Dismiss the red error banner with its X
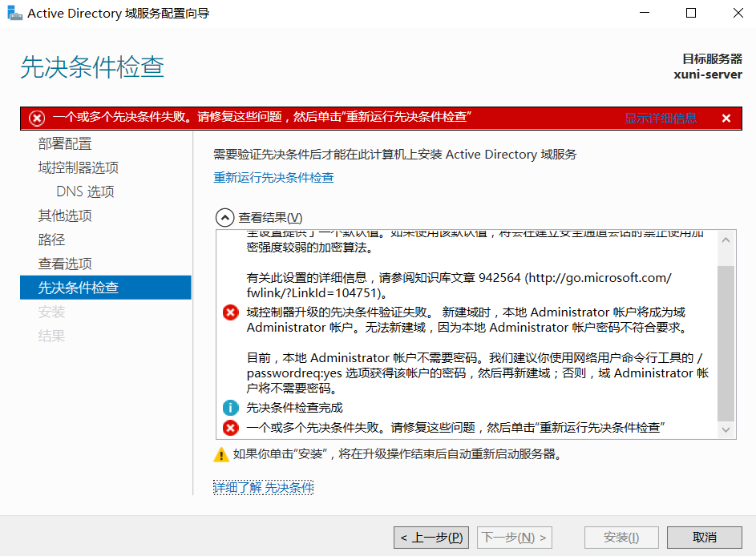Viewport: 756px width, 556px height. (x=726, y=118)
